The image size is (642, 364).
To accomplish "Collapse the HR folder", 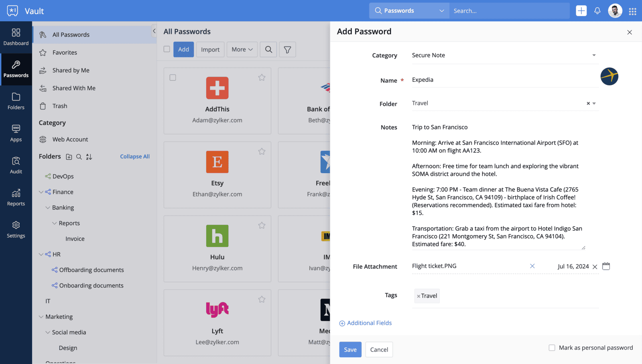I will pos(41,255).
